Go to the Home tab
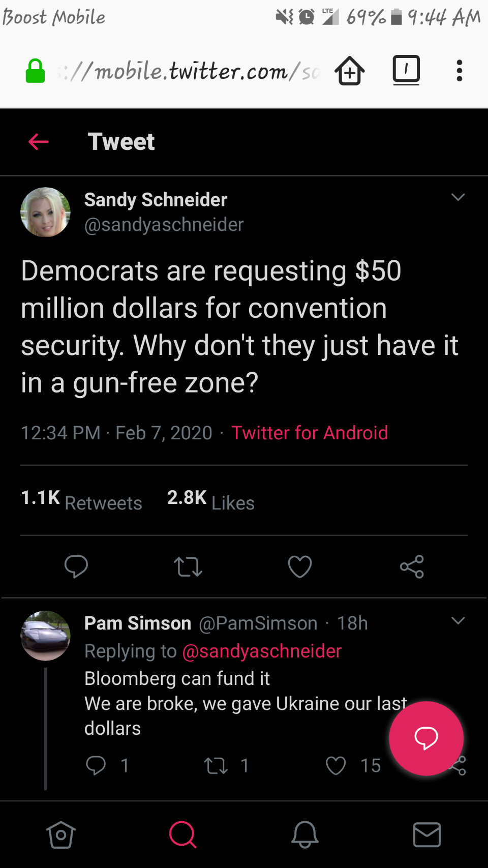This screenshot has width=488, height=868. point(61,834)
